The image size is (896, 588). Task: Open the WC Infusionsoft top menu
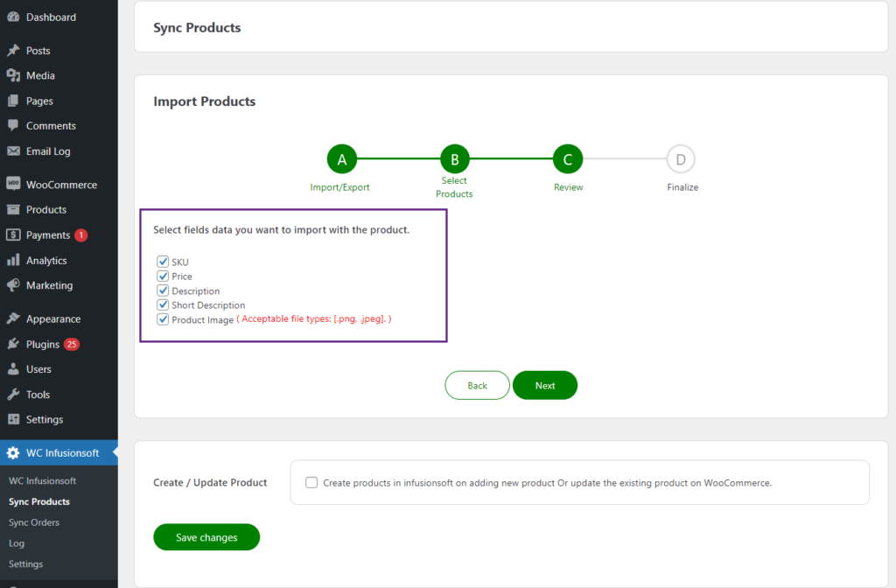pyautogui.click(x=59, y=452)
